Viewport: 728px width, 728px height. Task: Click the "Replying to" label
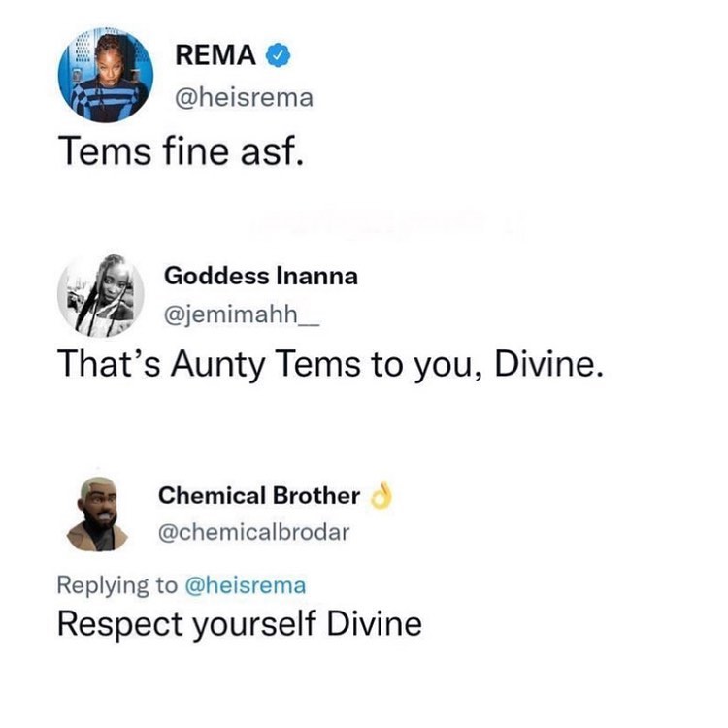[x=117, y=584]
